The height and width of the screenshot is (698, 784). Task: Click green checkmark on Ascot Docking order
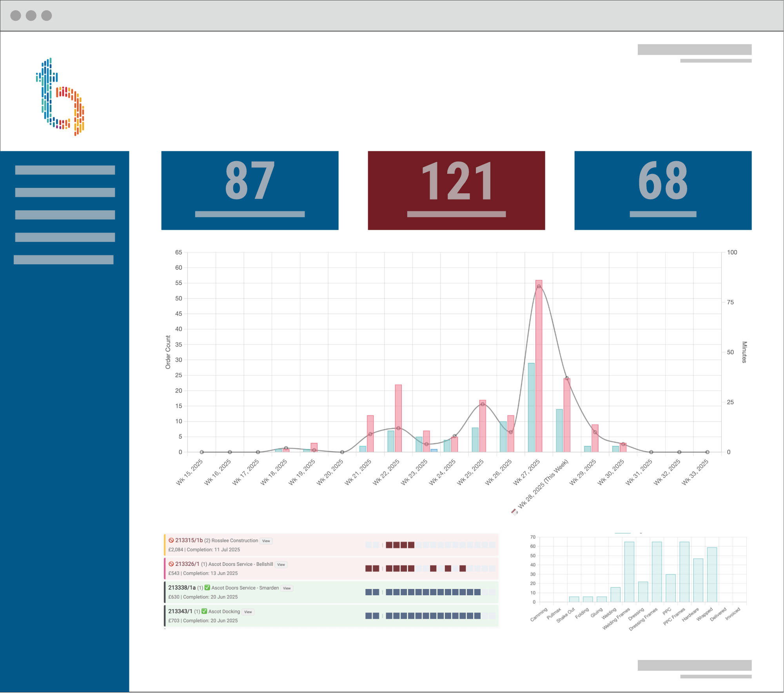click(204, 611)
